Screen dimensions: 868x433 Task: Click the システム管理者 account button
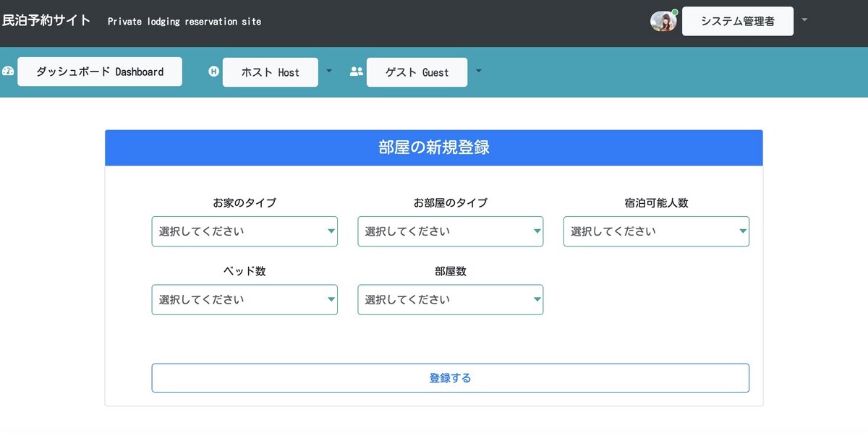(738, 21)
